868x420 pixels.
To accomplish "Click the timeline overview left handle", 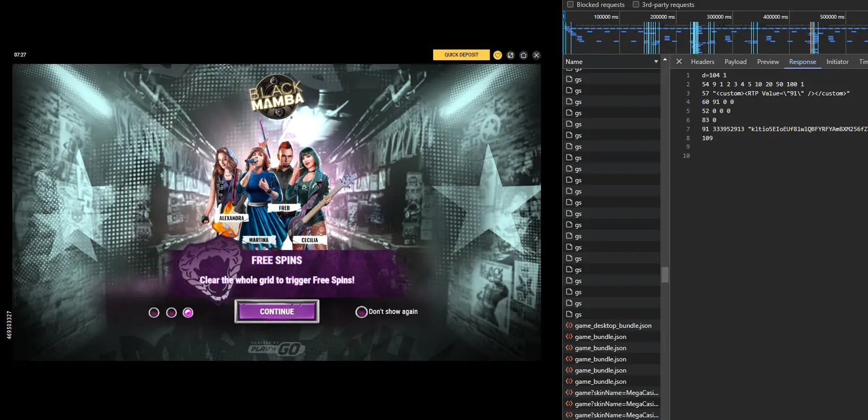I will (564, 17).
